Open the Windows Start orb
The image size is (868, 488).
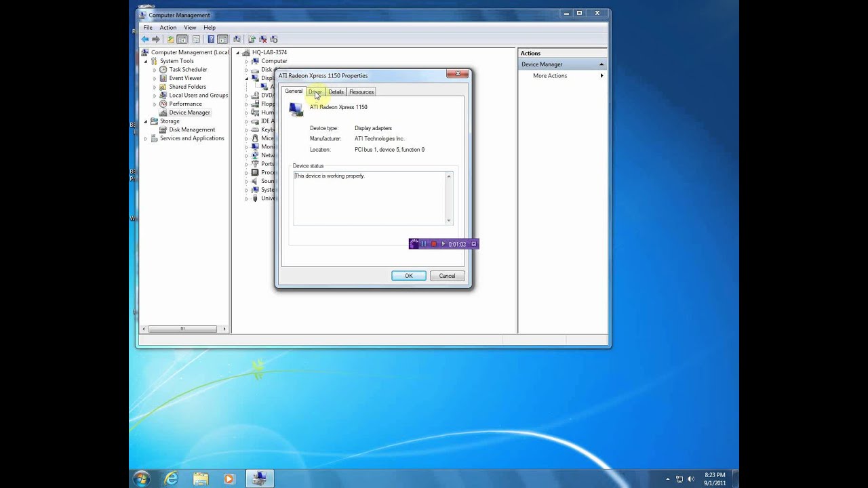click(x=141, y=479)
